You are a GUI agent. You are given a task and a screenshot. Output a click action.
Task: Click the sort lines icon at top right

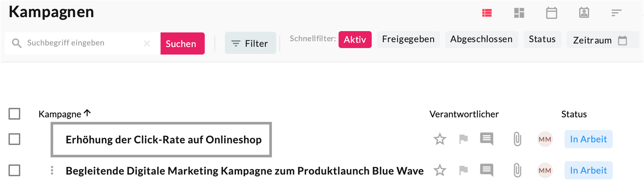(616, 13)
